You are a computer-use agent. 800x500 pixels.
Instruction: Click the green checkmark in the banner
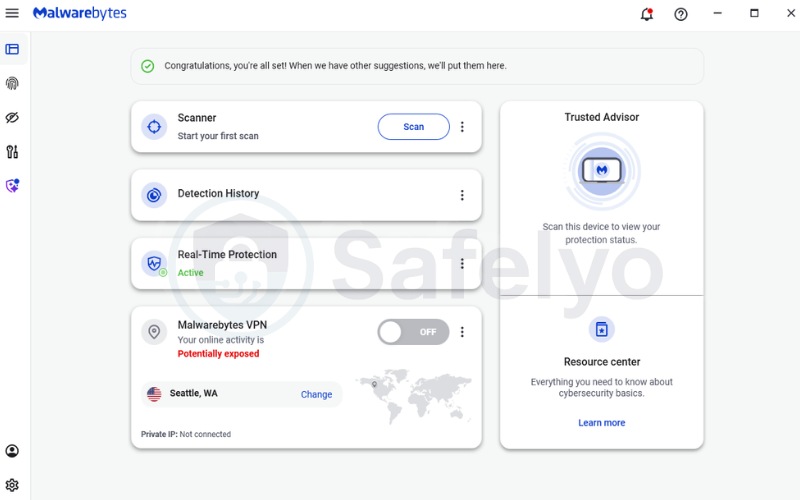[x=147, y=66]
